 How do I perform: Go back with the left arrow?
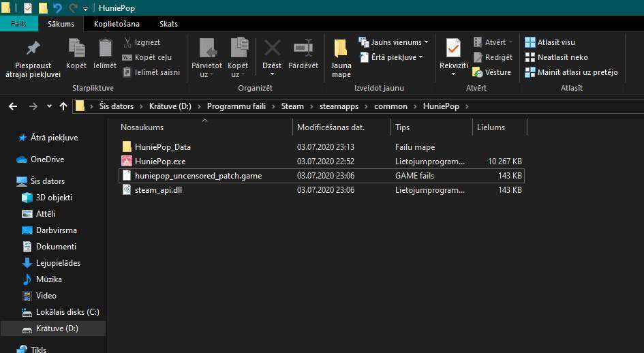13,106
